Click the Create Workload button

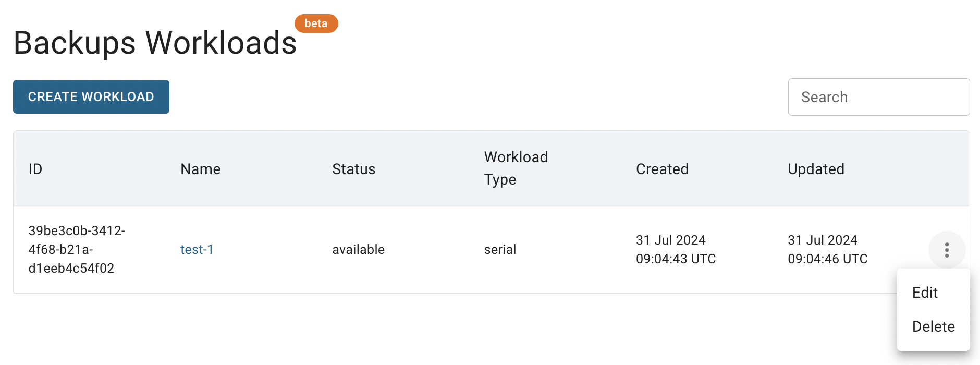[x=91, y=96]
